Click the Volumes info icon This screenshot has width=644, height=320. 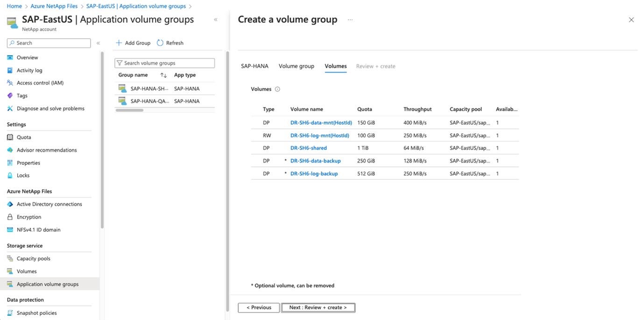click(277, 89)
